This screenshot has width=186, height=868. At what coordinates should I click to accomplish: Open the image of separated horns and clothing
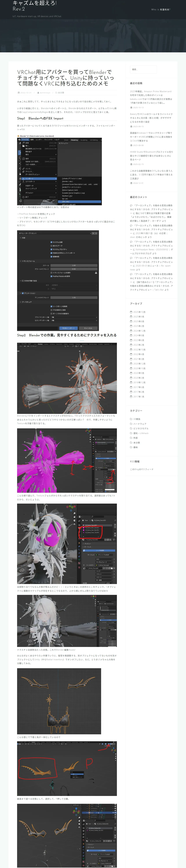pos(59,701)
